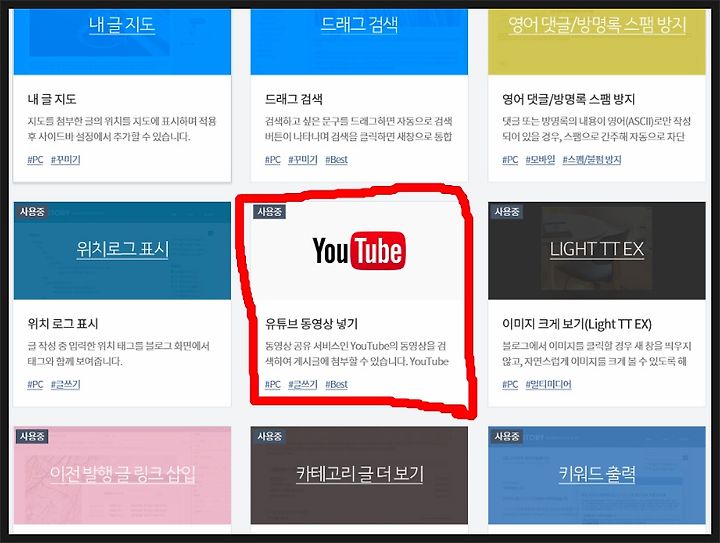Select #PC tag under 위치 로그 표시
Image resolution: width=720 pixels, height=543 pixels.
(35, 384)
